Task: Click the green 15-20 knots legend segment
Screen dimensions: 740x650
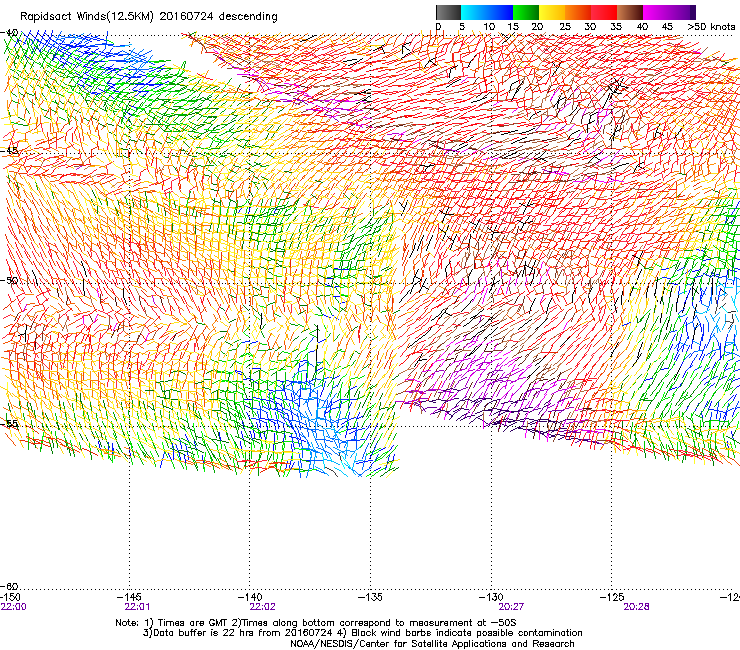Action: (x=526, y=12)
